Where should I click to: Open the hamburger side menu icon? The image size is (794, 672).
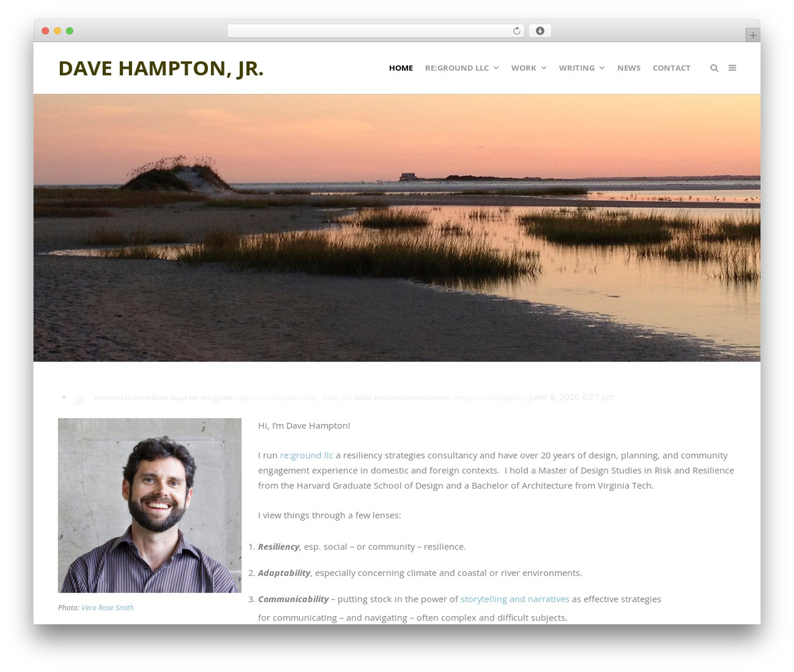(732, 68)
